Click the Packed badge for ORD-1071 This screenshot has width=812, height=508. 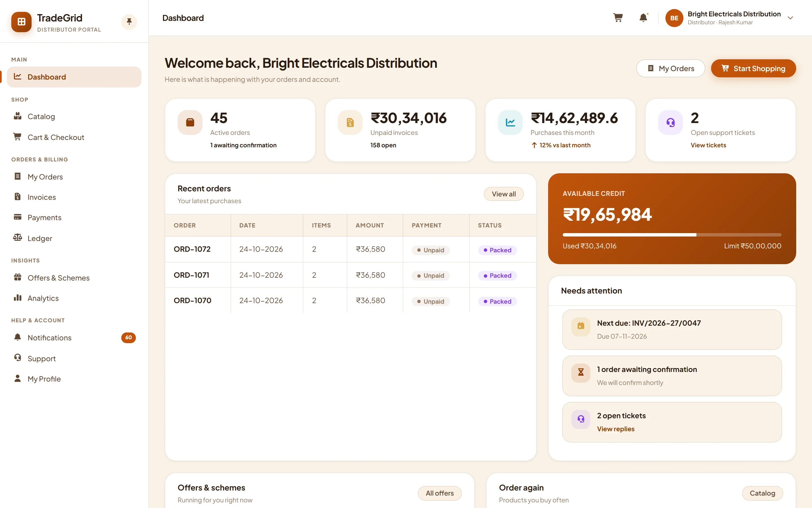coord(497,275)
